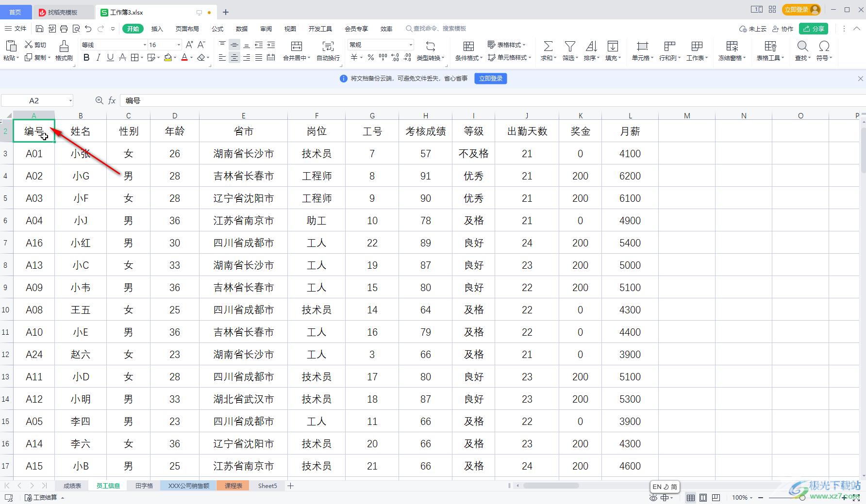Click the Table Tools (表格工具) icon
Viewport: 866px width, 504px height.
point(770,46)
